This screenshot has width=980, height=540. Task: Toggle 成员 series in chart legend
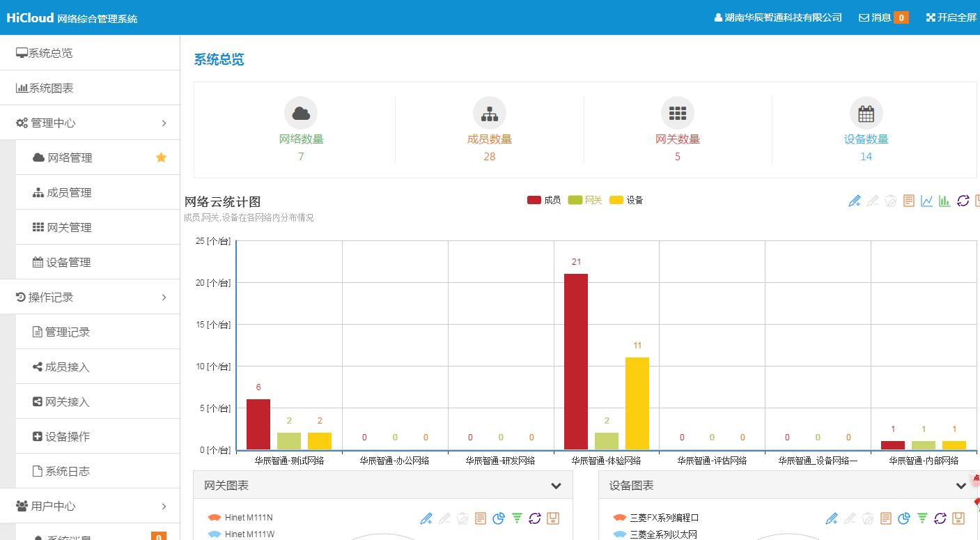click(544, 200)
